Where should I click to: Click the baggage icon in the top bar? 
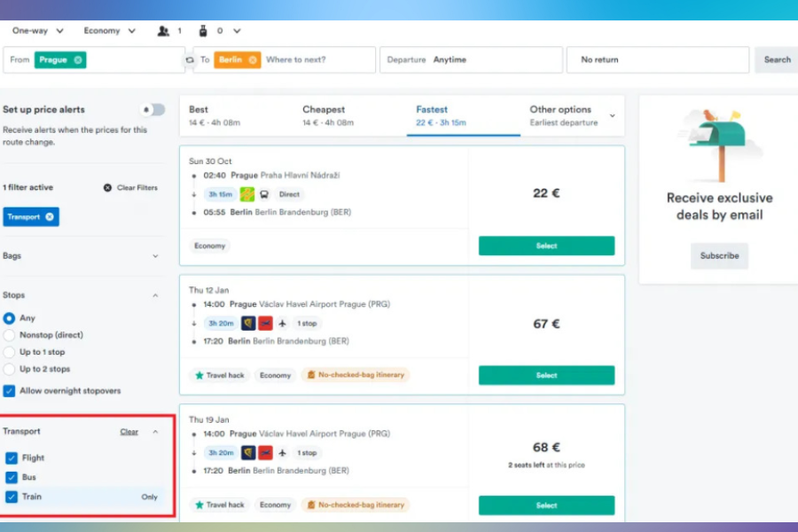point(202,30)
